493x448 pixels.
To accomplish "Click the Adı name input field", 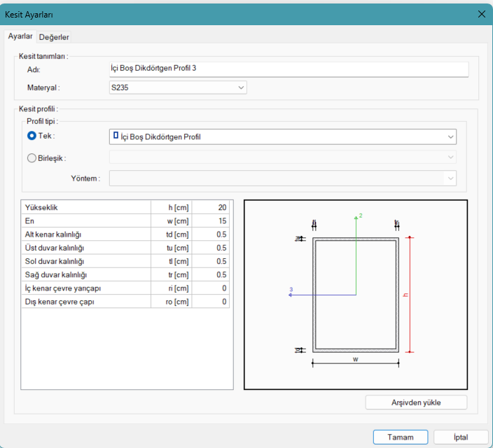I will pyautogui.click(x=289, y=69).
